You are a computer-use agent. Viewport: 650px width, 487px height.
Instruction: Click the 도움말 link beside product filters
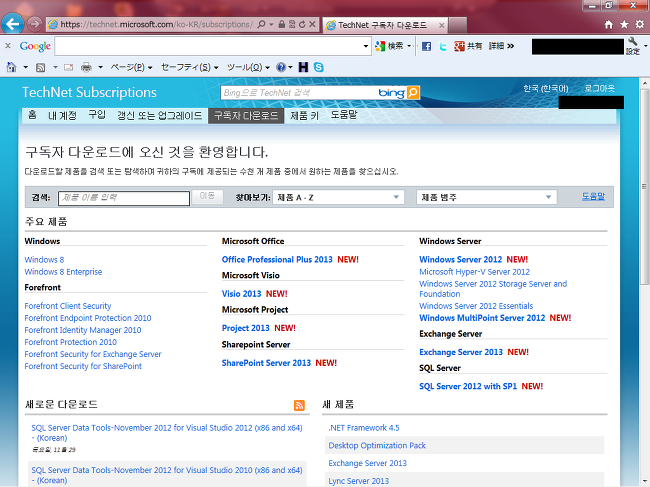pos(593,196)
